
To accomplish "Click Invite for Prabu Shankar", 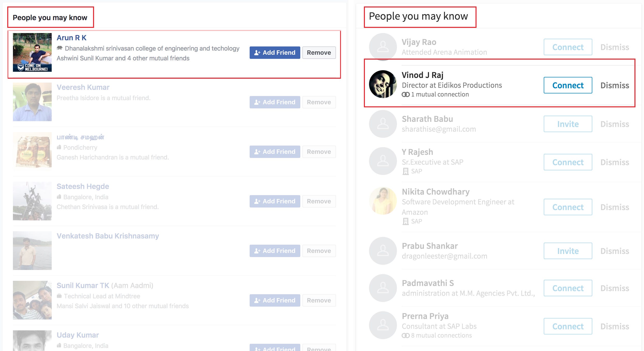I will coord(568,251).
